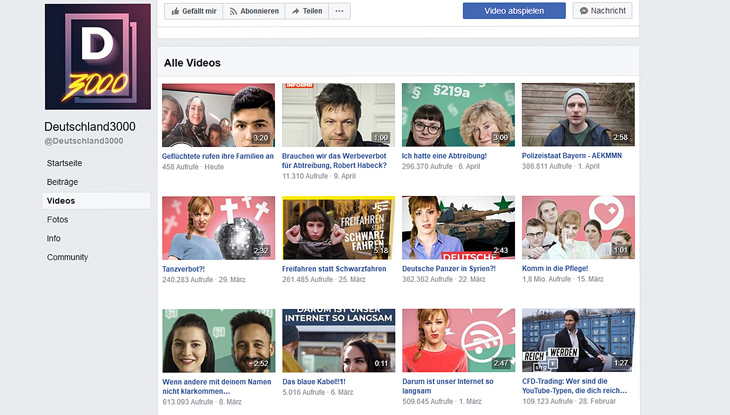Play the Polizeistaat Bayern video thumbnail
The height and width of the screenshot is (415, 730).
tap(578, 115)
